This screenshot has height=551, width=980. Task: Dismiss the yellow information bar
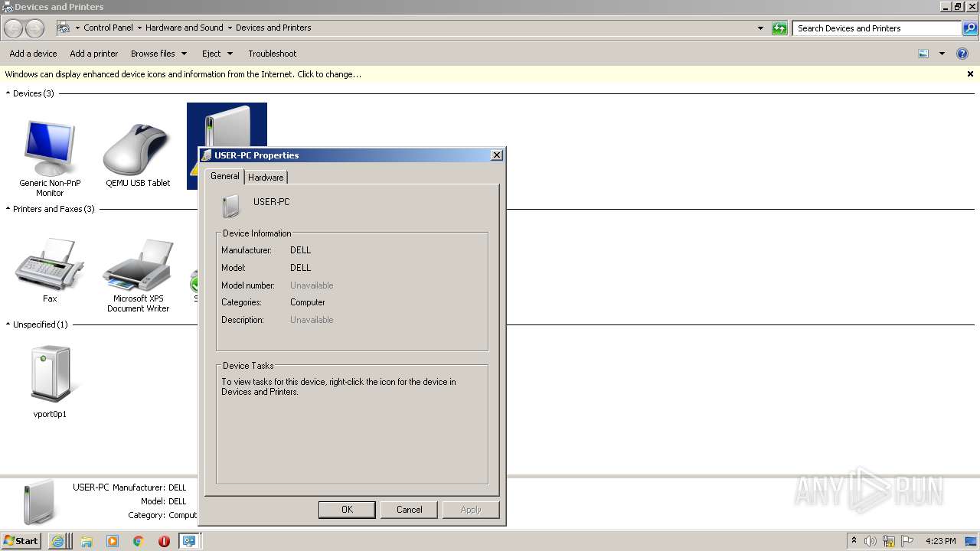(970, 74)
